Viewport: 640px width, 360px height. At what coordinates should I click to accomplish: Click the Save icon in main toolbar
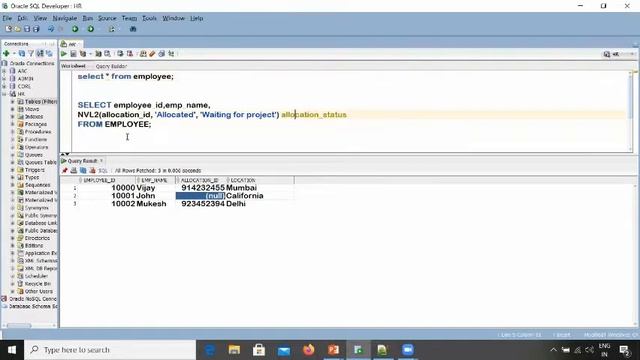coord(27,29)
